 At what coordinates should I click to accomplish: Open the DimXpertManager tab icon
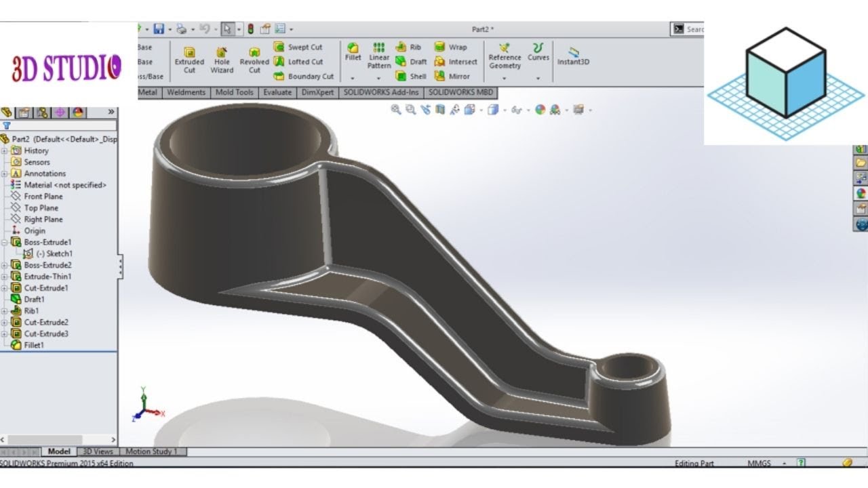tap(60, 113)
